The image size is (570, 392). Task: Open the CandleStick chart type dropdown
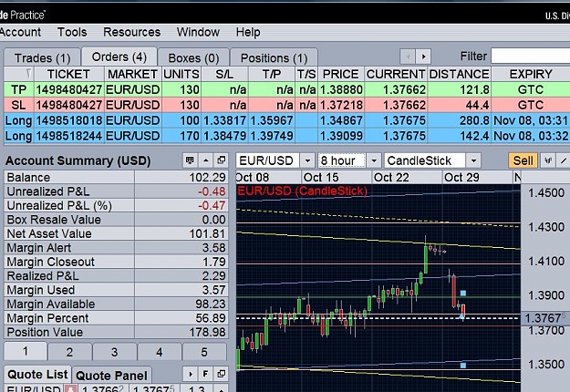pos(473,160)
